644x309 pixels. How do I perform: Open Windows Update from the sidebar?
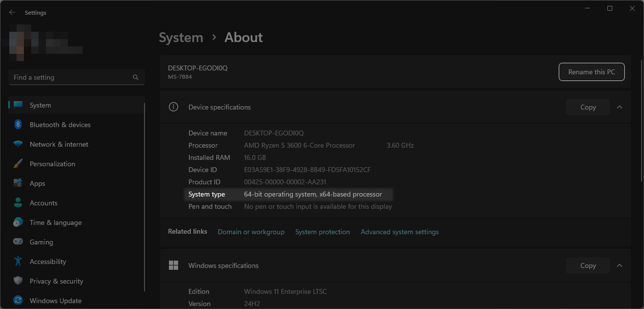coord(55,301)
